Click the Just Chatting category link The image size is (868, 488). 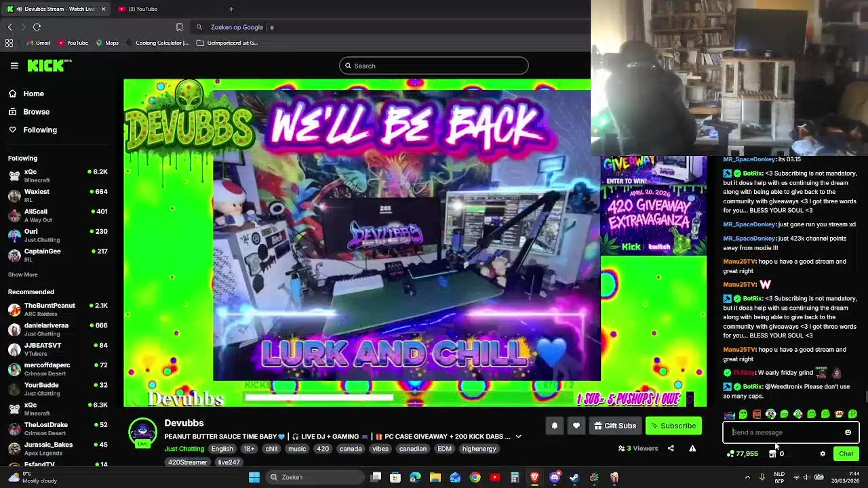coord(184,449)
